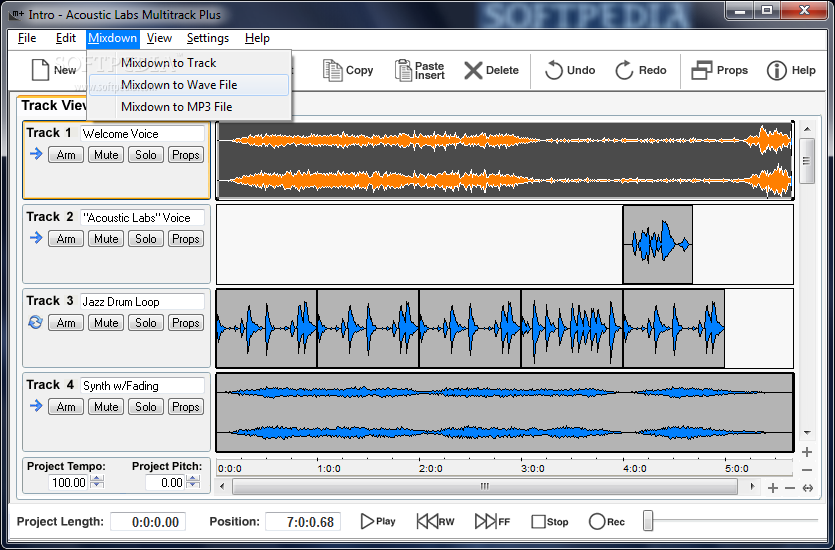
Task: Open the Settings menu
Action: point(208,38)
